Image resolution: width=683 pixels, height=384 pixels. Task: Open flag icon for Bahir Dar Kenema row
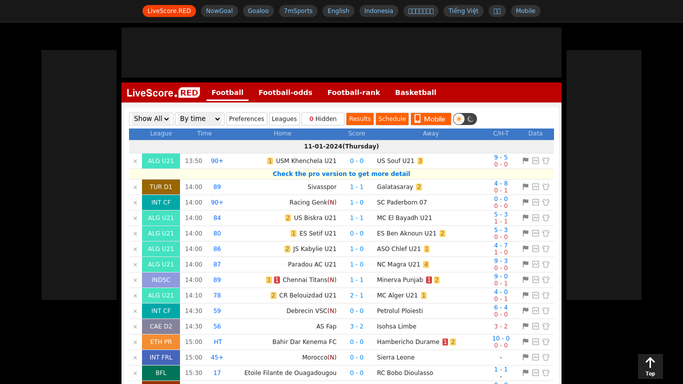point(525,342)
